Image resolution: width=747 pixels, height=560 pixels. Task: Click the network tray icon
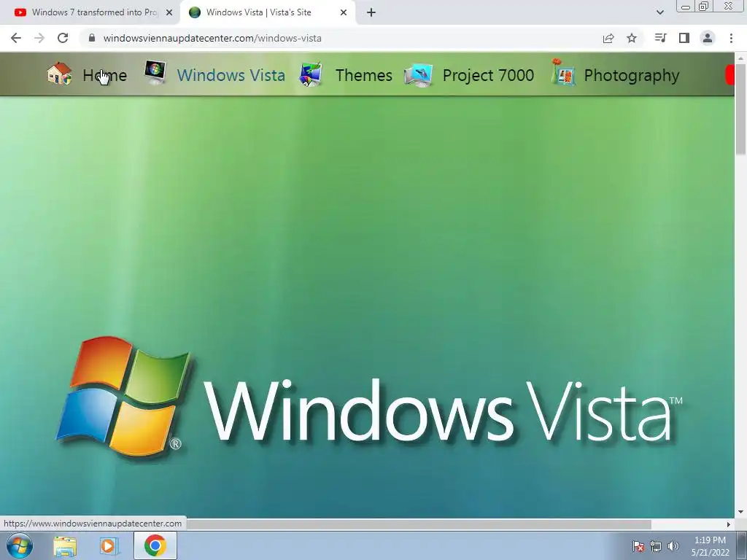[656, 546]
